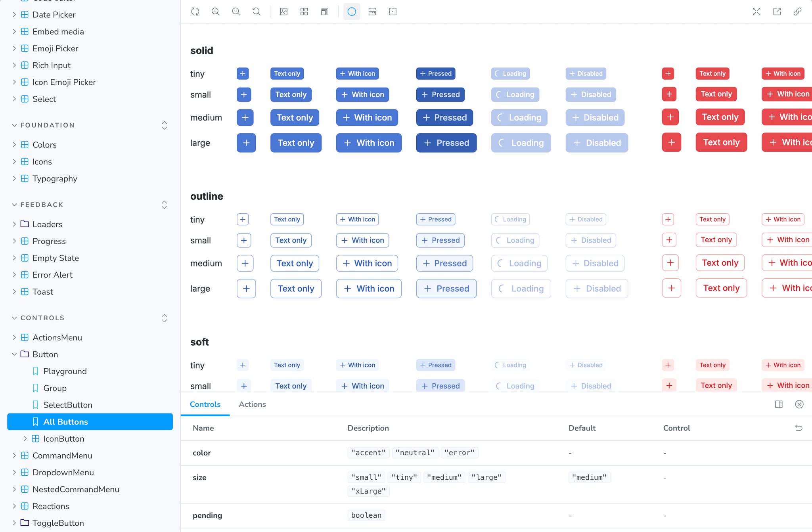Image resolution: width=812 pixels, height=532 pixels.
Task: Click the remount component refresh icon
Action: 195,11
